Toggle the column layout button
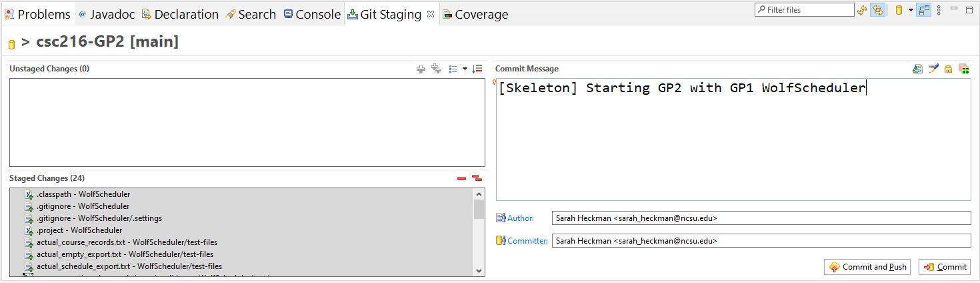The height and width of the screenshot is (283, 980). click(x=924, y=10)
